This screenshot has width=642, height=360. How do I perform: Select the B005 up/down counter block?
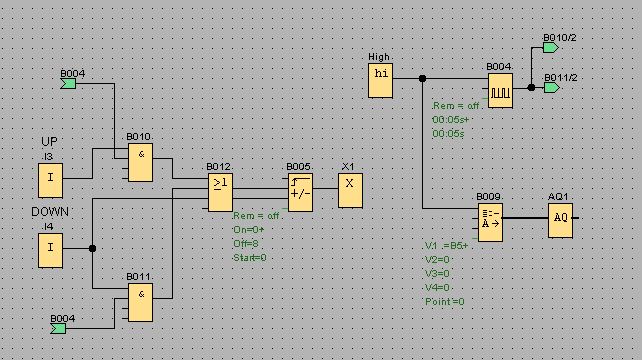click(x=301, y=192)
